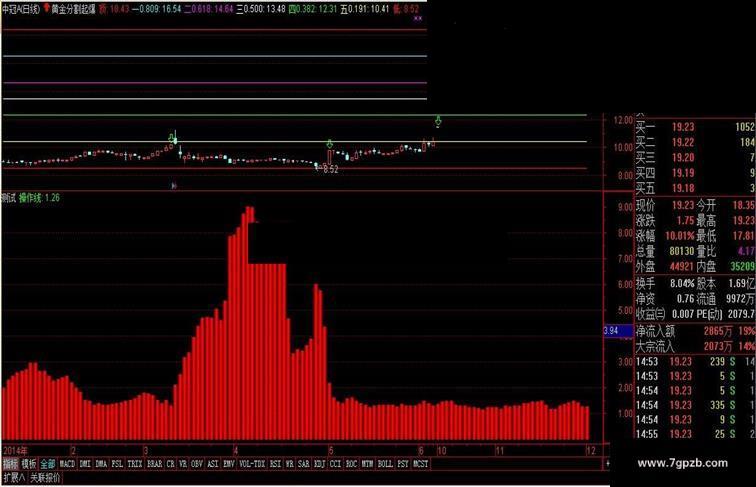Click month 4 marker on time axis

(236, 451)
